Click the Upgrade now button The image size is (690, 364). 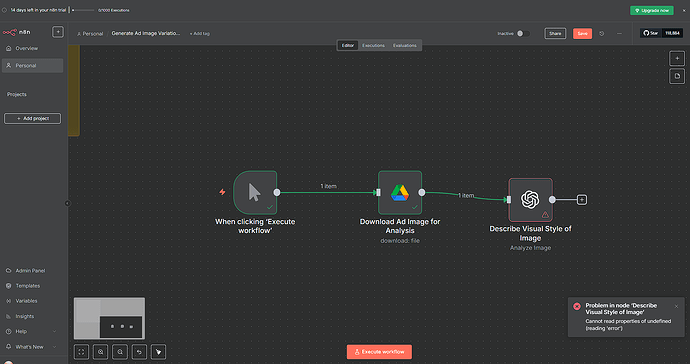pos(652,10)
